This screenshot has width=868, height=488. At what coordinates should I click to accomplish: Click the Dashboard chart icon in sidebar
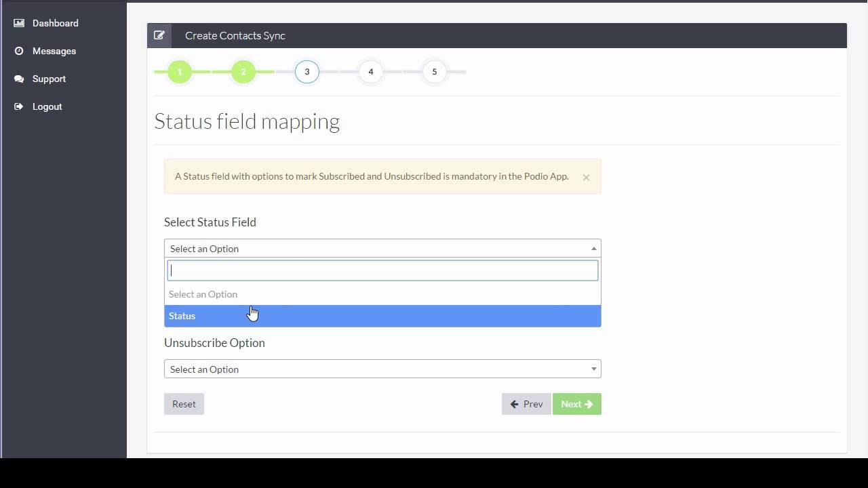[x=19, y=23]
